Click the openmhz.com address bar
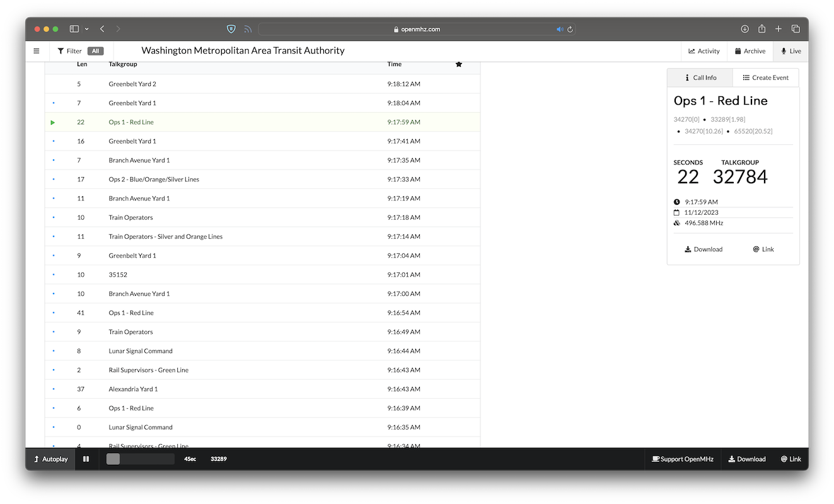 click(x=417, y=29)
